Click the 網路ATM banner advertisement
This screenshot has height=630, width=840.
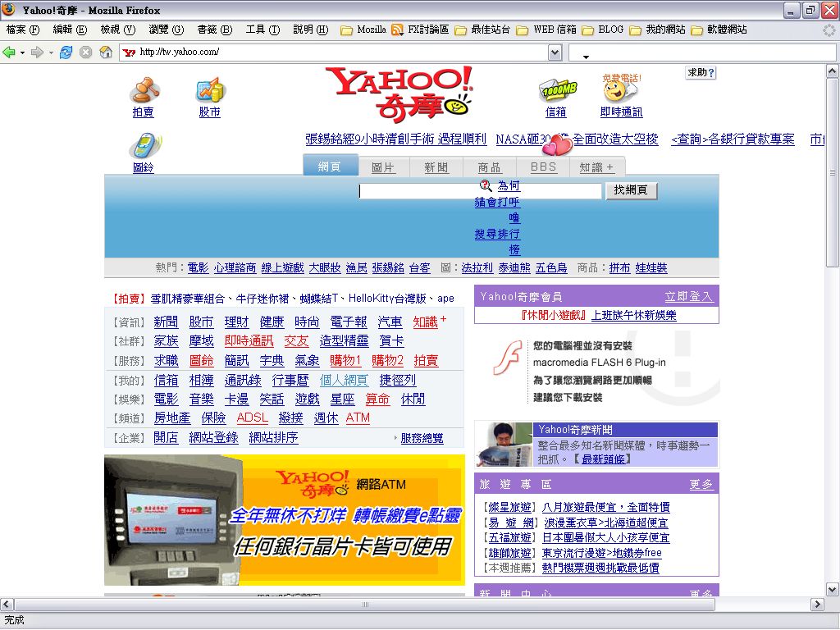[285, 519]
